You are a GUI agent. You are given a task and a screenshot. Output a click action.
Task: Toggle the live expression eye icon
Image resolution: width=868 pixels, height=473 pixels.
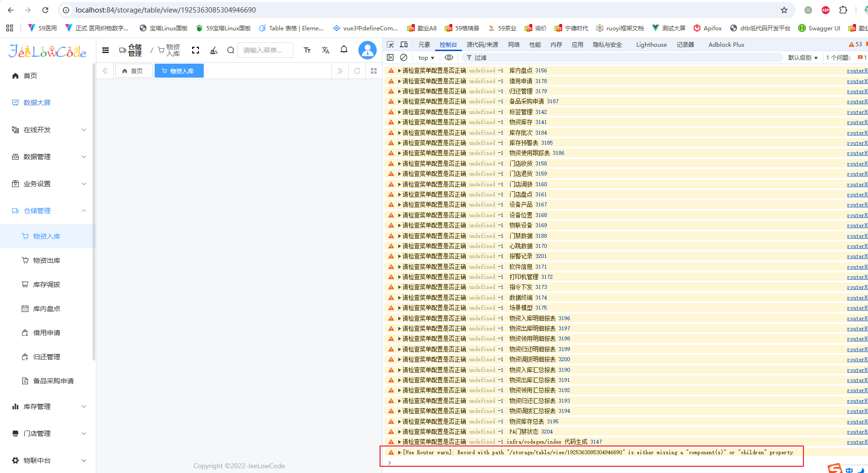[x=448, y=57]
